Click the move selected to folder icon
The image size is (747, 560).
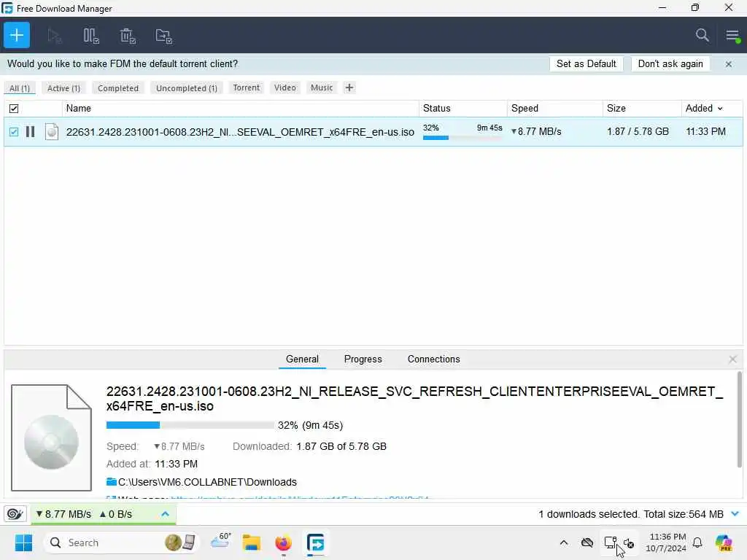[163, 36]
